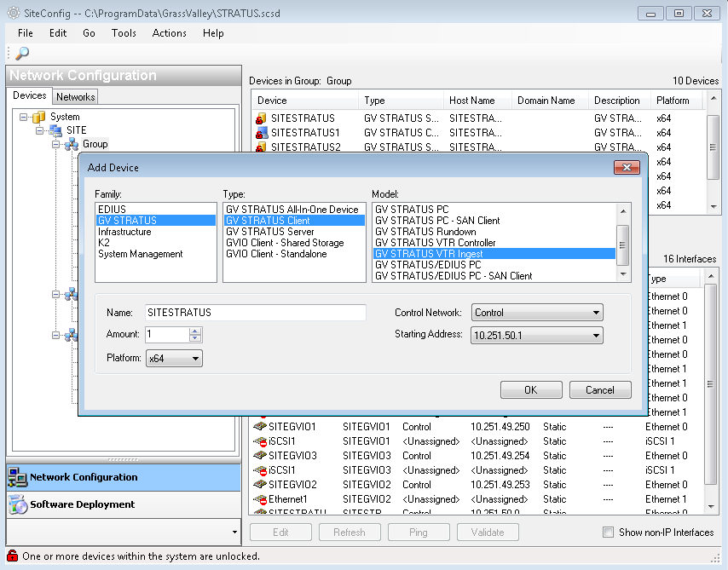Click the Platform column header

pyautogui.click(x=678, y=101)
